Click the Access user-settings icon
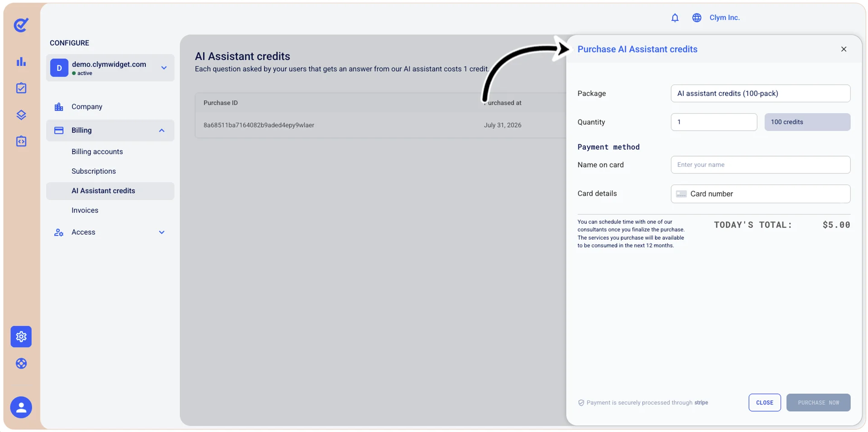Image resolution: width=868 pixels, height=432 pixels. [x=59, y=232]
